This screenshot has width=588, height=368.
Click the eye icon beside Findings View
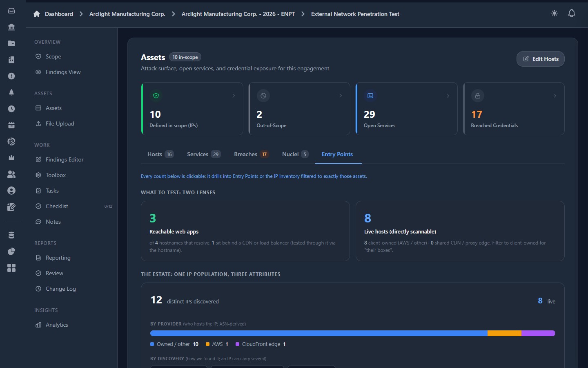pos(38,72)
